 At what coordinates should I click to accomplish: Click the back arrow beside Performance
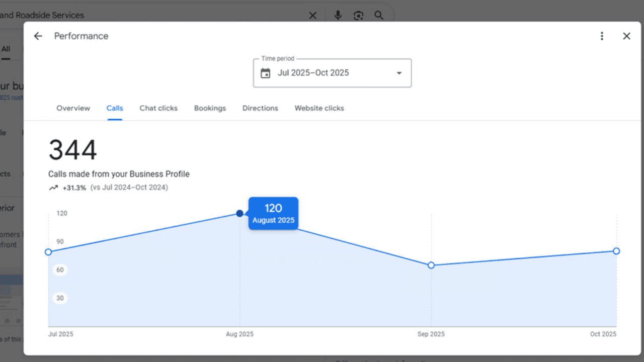coord(38,36)
